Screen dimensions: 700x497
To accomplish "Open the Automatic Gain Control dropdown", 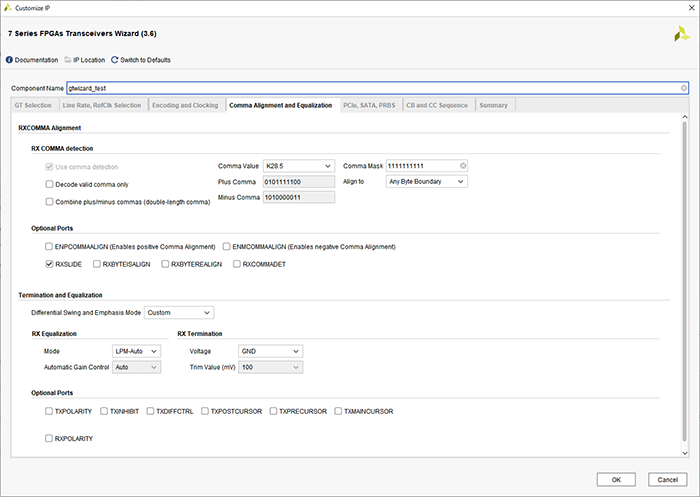I will [x=136, y=367].
